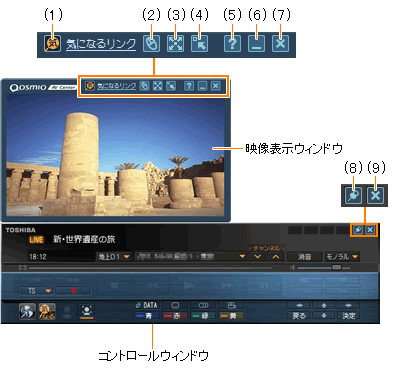Click the left arrow navigation button
The image size is (393, 372).
pos(299,305)
